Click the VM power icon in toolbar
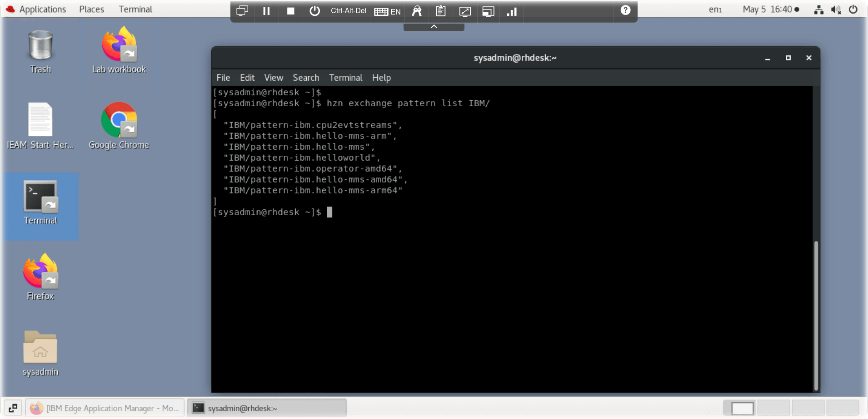 314,11
